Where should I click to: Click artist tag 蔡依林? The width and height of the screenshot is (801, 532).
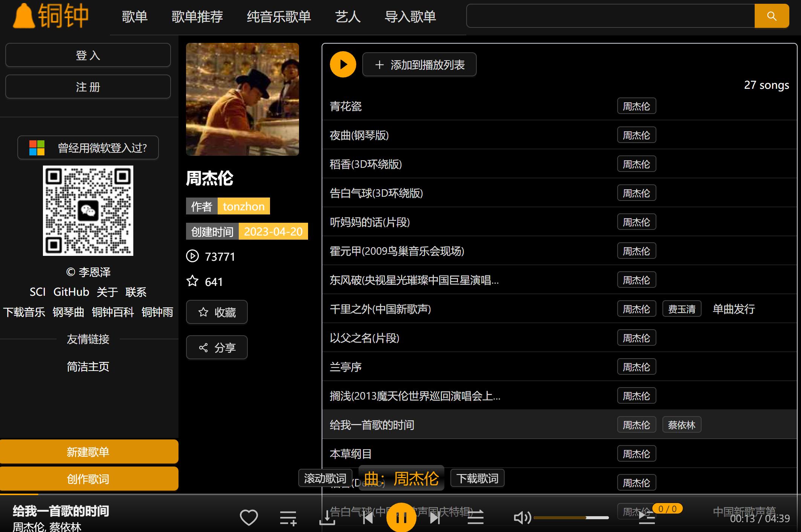(682, 425)
